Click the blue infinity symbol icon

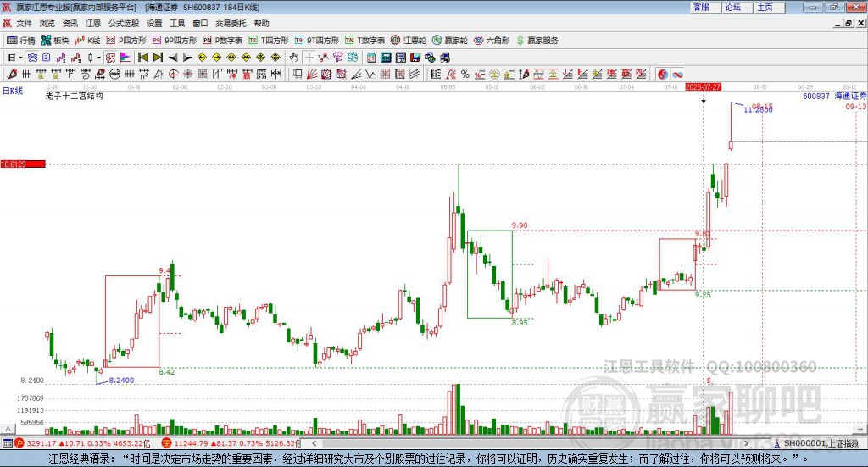coord(677,74)
